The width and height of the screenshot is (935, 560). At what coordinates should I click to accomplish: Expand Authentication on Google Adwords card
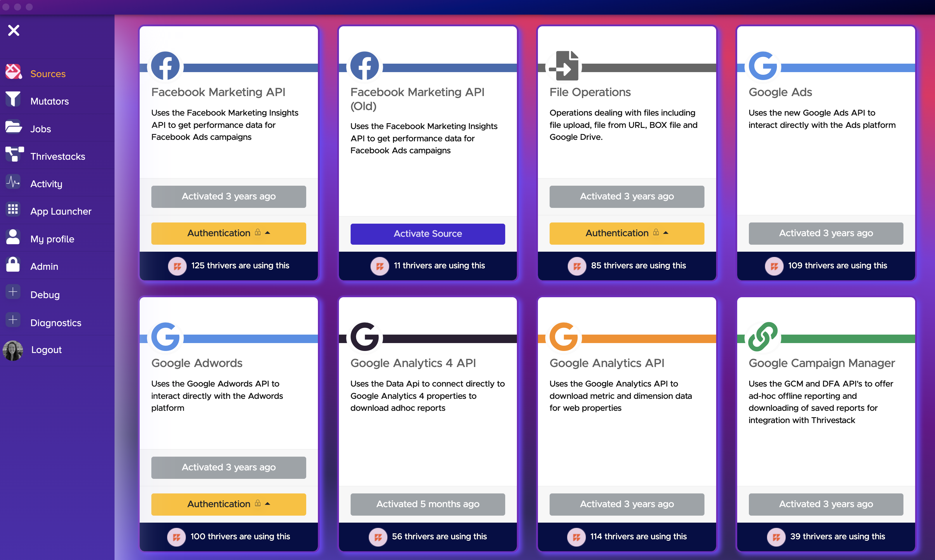pyautogui.click(x=228, y=504)
